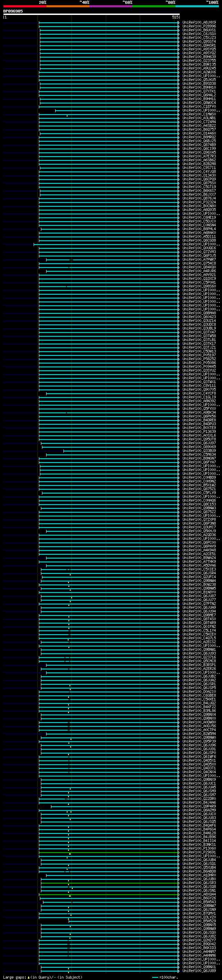Open hit UniRef100_A8JHX9
Screen dimensions: 222x980
199,23
